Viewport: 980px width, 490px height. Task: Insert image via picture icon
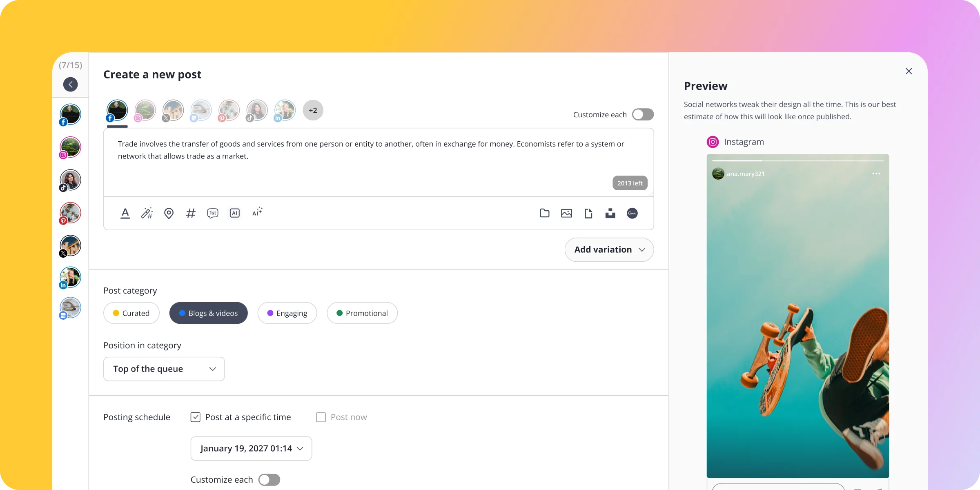click(566, 213)
